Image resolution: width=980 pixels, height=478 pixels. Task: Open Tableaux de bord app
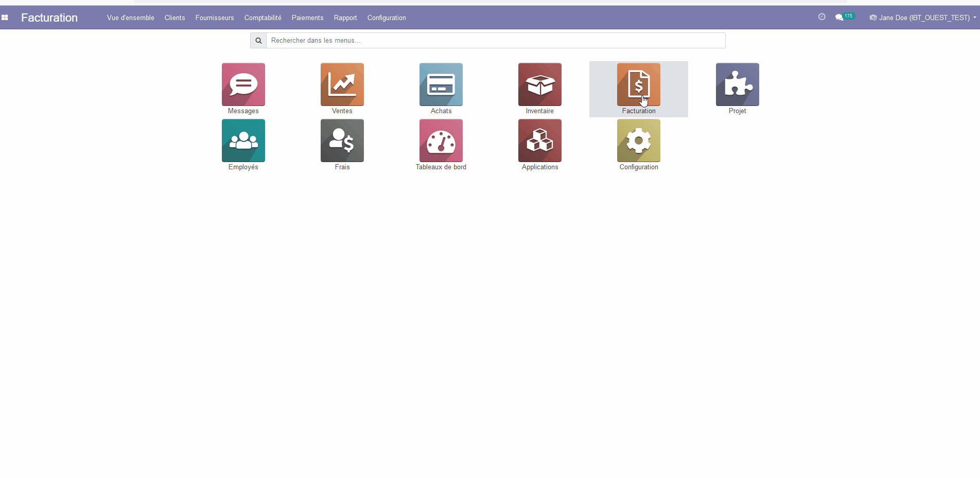(x=441, y=141)
